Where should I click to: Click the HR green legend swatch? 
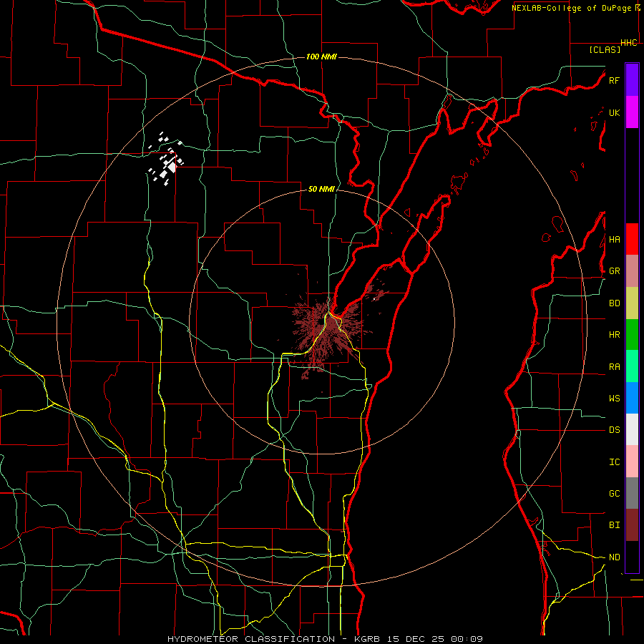pyautogui.click(x=632, y=335)
